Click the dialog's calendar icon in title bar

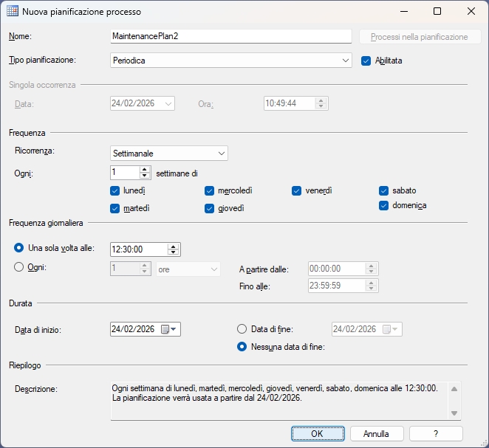click(x=12, y=12)
